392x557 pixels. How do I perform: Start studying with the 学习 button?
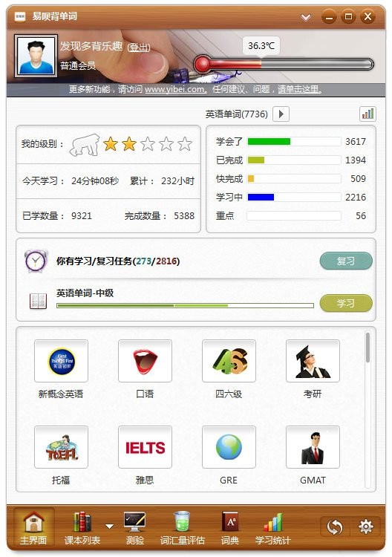tap(346, 303)
